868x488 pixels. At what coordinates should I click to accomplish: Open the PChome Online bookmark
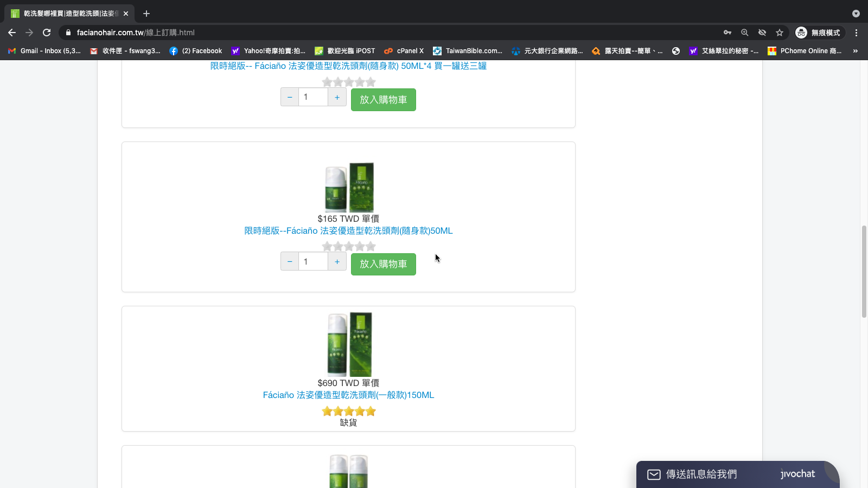(x=805, y=51)
